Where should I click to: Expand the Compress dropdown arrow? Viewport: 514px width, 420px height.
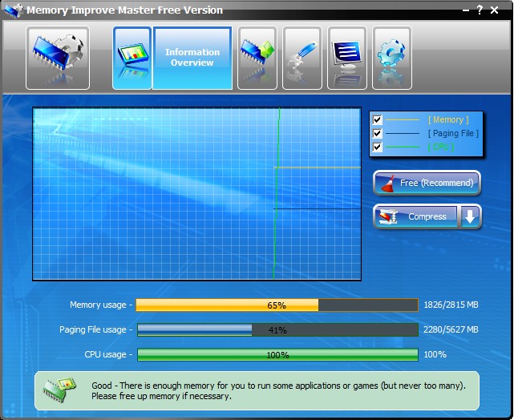tap(470, 216)
